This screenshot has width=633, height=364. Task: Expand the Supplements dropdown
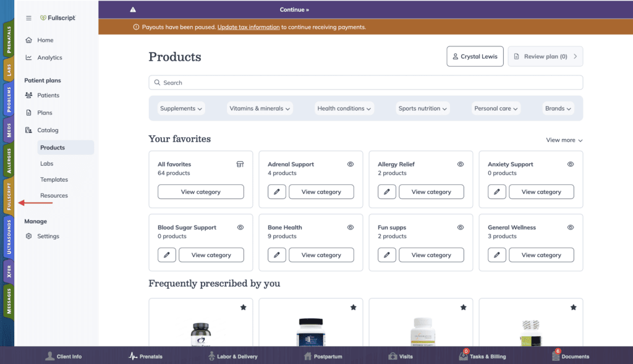pyautogui.click(x=181, y=109)
